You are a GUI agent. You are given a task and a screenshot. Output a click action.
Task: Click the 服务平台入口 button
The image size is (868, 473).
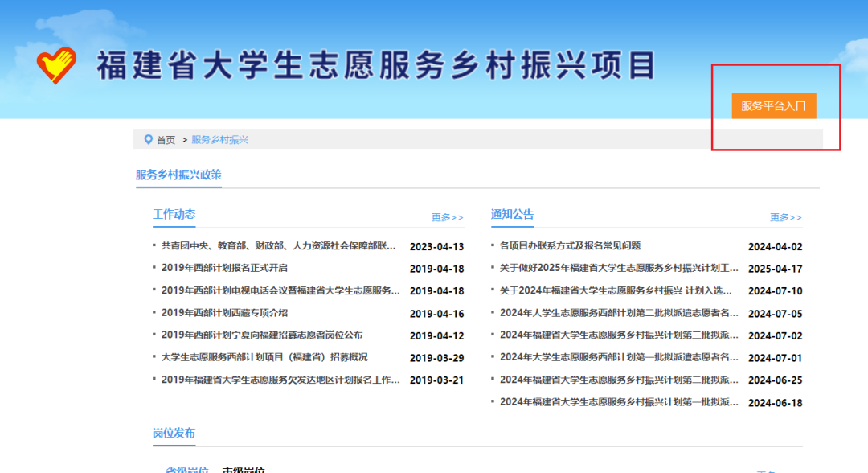(x=774, y=105)
